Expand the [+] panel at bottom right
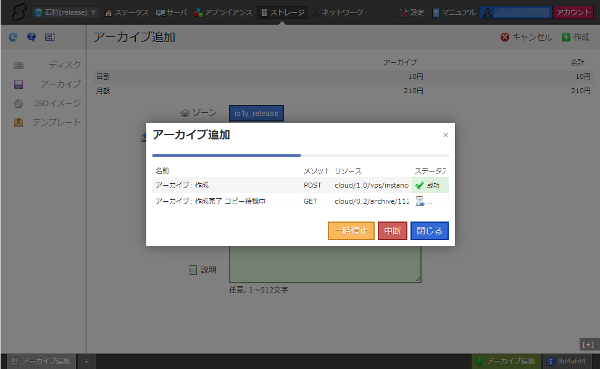The image size is (600, 369). 588,345
